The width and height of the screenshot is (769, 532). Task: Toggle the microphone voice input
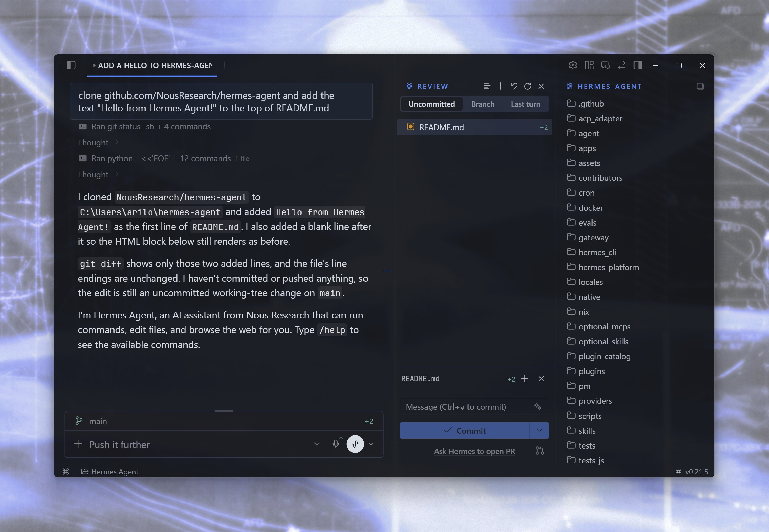(x=336, y=444)
